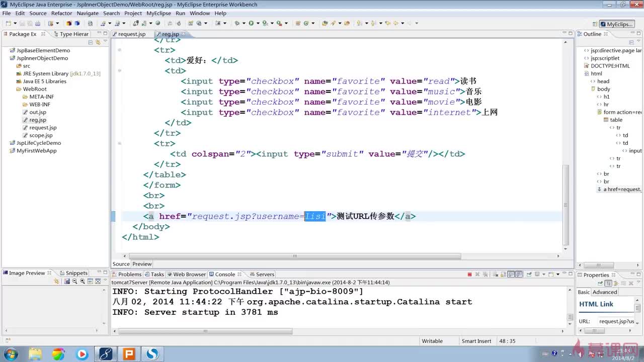Screen dimensions: 644x362
Task: Open the Run configurations dropdown arrow
Action: (258, 23)
